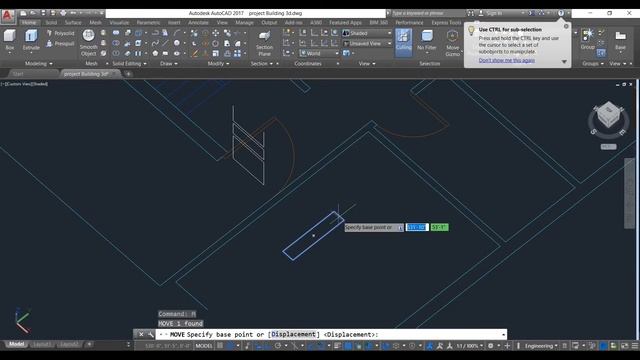Choose the Presspull tool
This screenshot has width=640, height=360.
pos(60,44)
